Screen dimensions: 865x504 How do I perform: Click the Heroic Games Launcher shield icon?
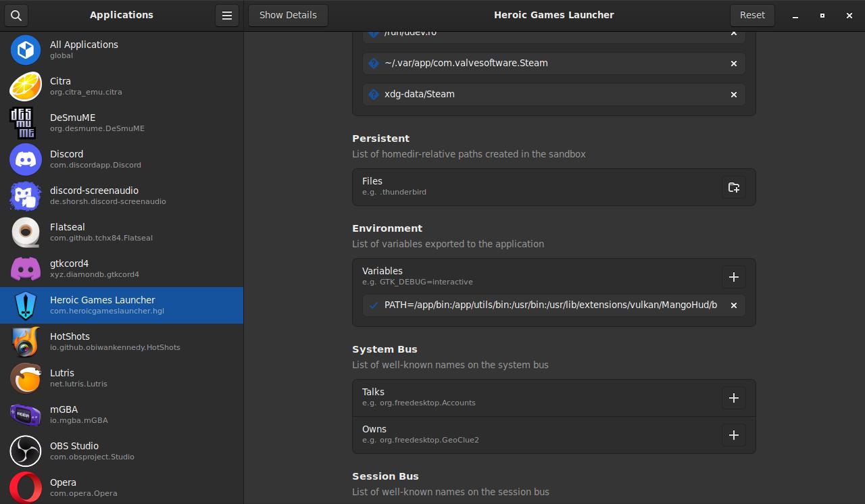click(26, 305)
